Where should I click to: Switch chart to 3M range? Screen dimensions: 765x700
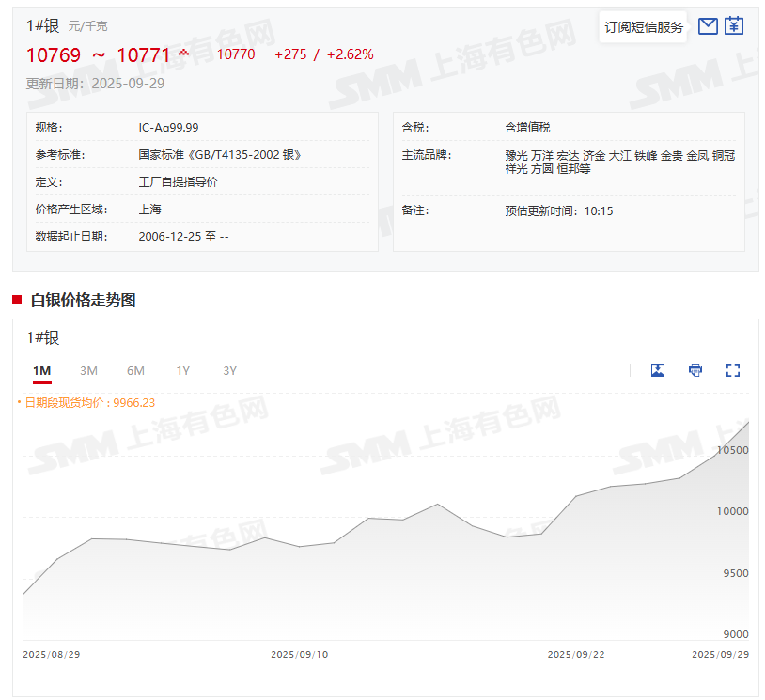88,371
